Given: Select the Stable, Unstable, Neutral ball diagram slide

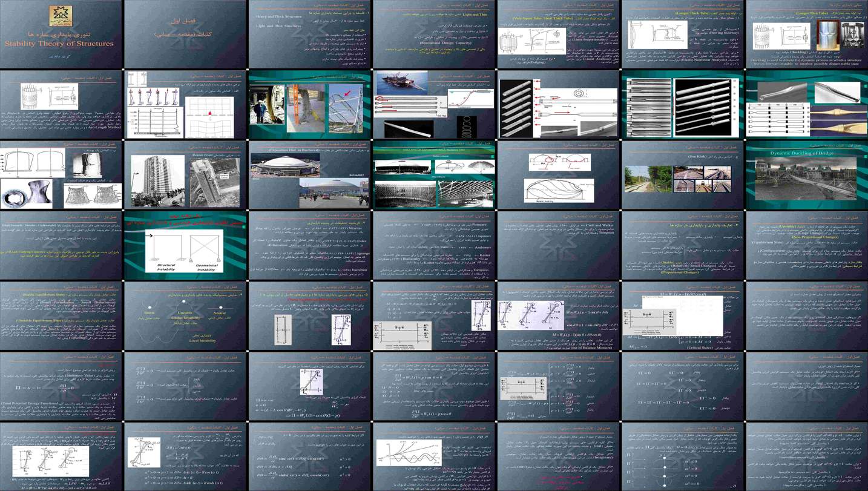Looking at the screenshot, I should (x=185, y=315).
